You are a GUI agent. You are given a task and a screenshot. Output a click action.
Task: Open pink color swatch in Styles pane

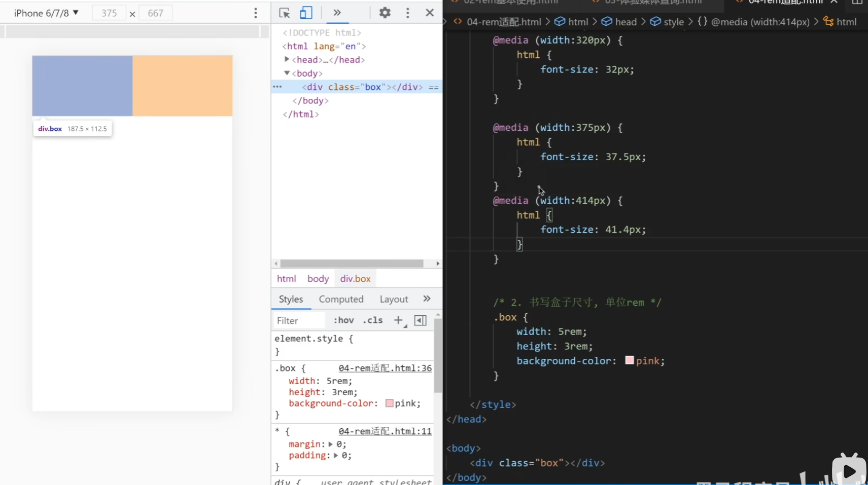click(389, 403)
